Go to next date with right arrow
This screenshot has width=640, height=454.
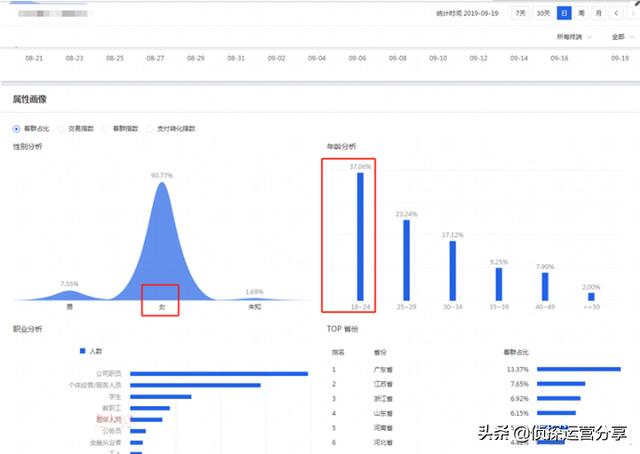(630, 13)
